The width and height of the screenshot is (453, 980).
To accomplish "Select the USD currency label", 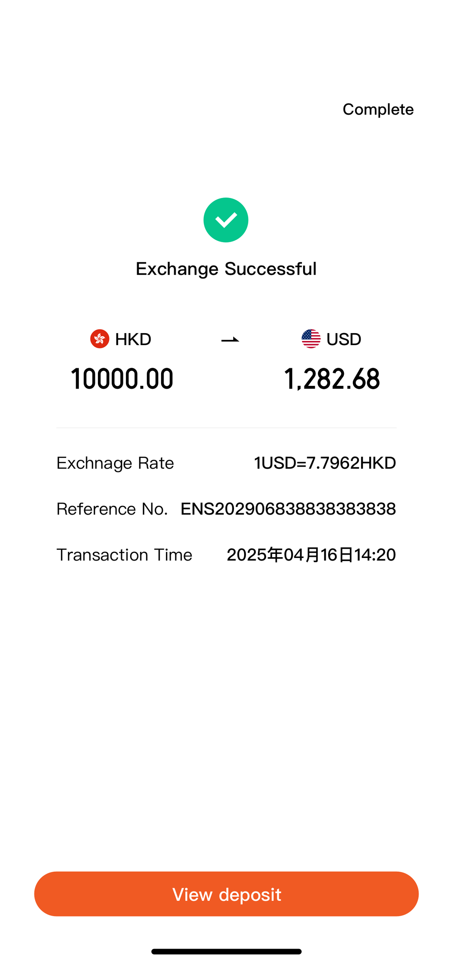I will 343,339.
